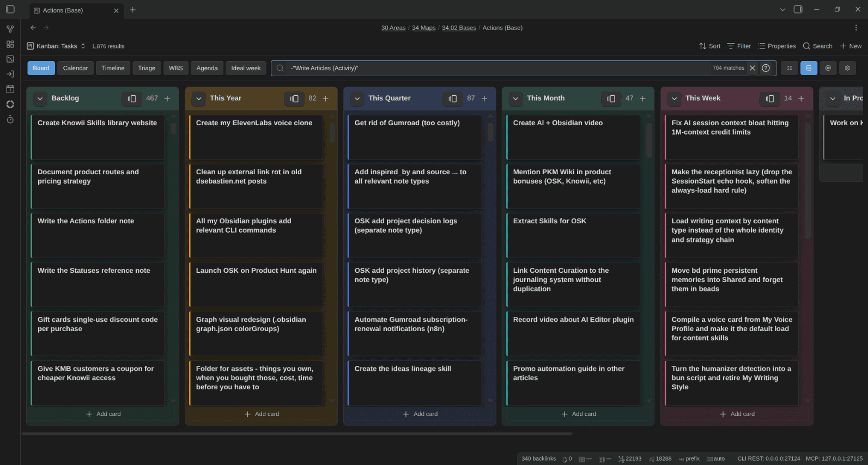Screen dimensions: 868x465
Task: Add a card to This Month via header plus
Action: point(643,99)
